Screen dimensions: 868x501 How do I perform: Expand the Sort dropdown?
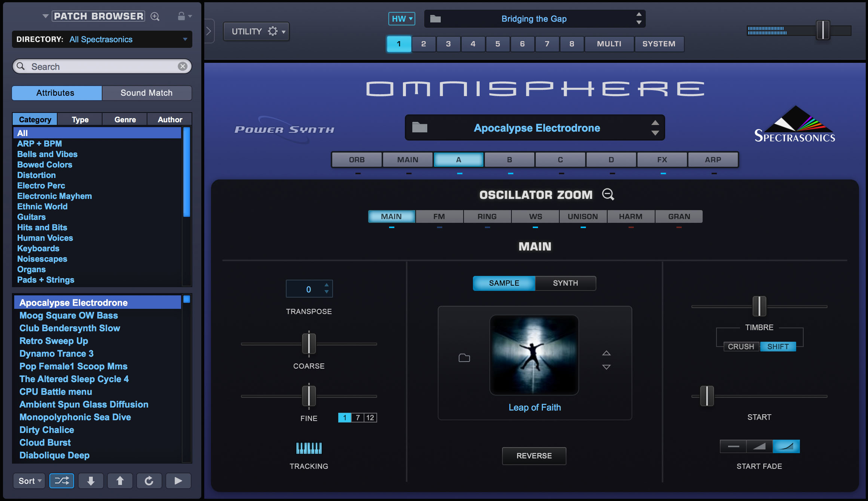[29, 481]
